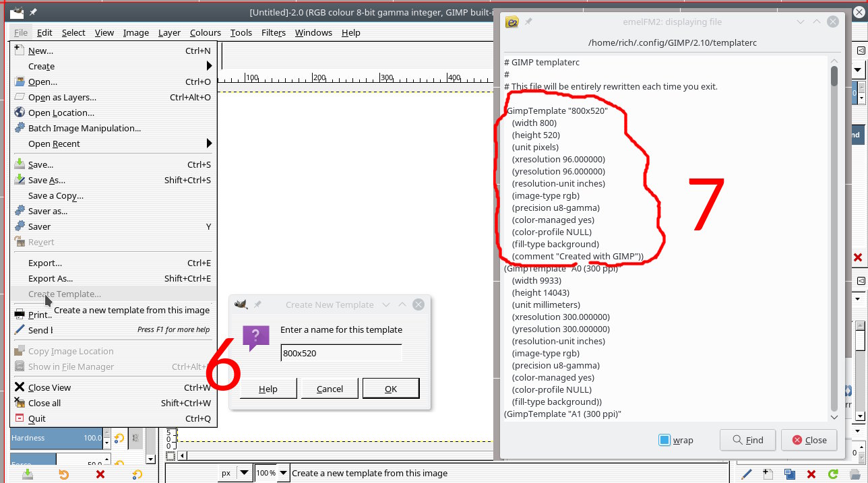Image resolution: width=868 pixels, height=483 pixels.
Task: Click the Hardness dynamics link icon
Action: (135, 438)
